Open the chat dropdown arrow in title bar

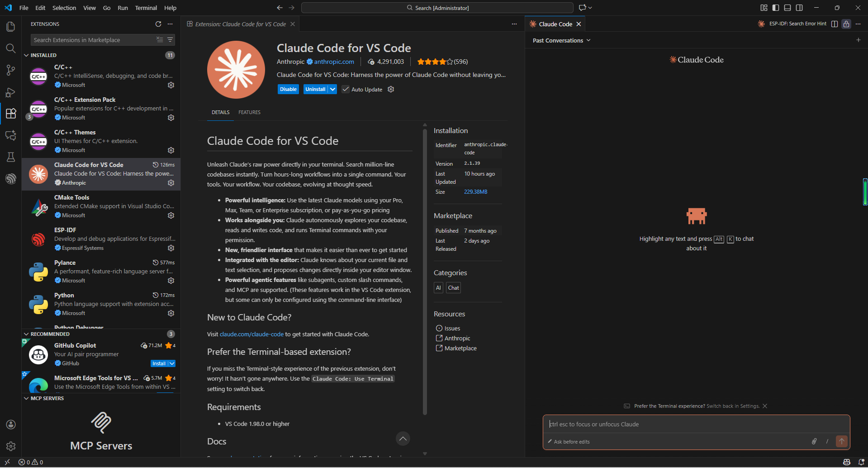pos(590,8)
